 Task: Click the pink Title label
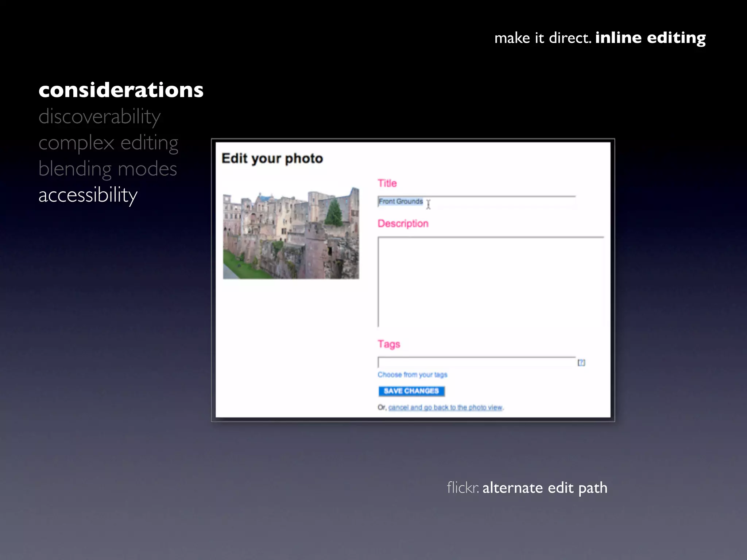click(x=387, y=183)
